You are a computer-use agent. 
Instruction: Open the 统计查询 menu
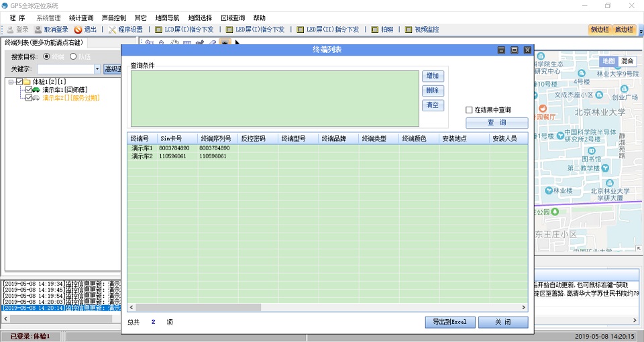point(81,17)
